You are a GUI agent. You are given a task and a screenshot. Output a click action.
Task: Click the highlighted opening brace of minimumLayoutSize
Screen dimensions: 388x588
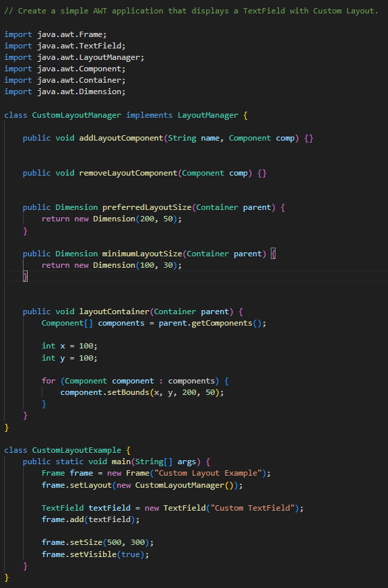(x=273, y=254)
